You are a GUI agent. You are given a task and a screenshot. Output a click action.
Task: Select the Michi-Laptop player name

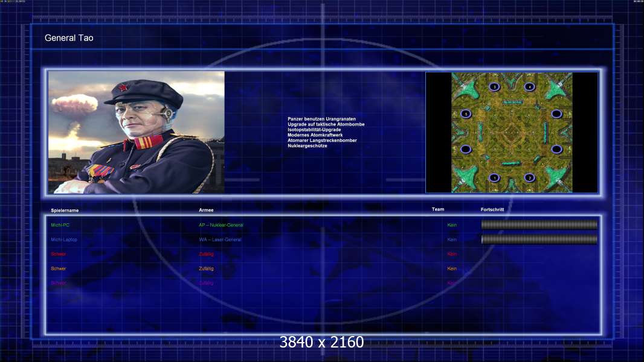64,240
